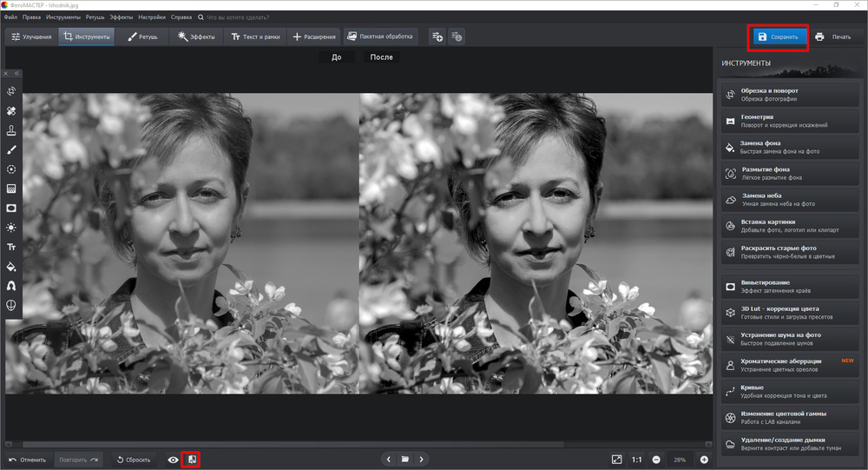Click the Сбросить reset button
868x470 pixels.
133,460
